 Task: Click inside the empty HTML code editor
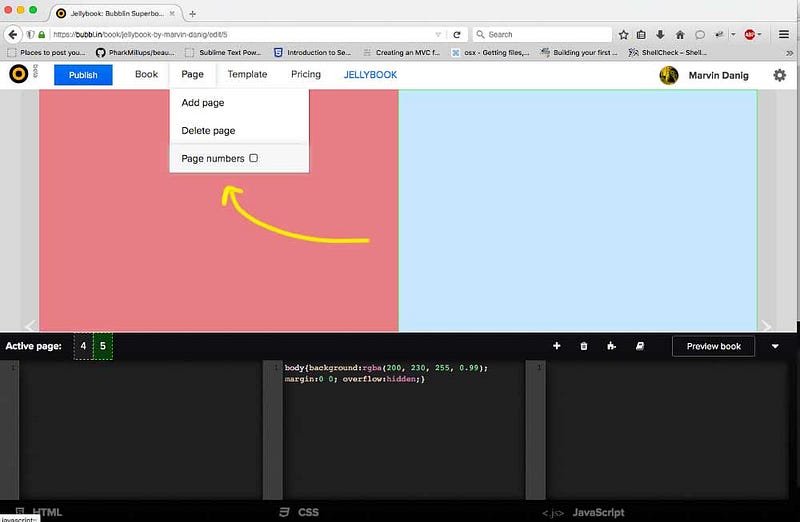pos(140,430)
